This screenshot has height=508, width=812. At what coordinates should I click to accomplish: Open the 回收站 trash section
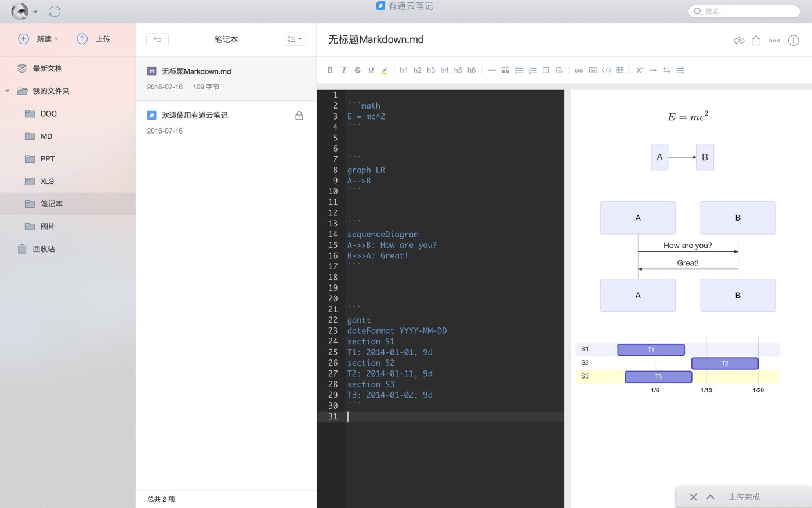click(43, 249)
